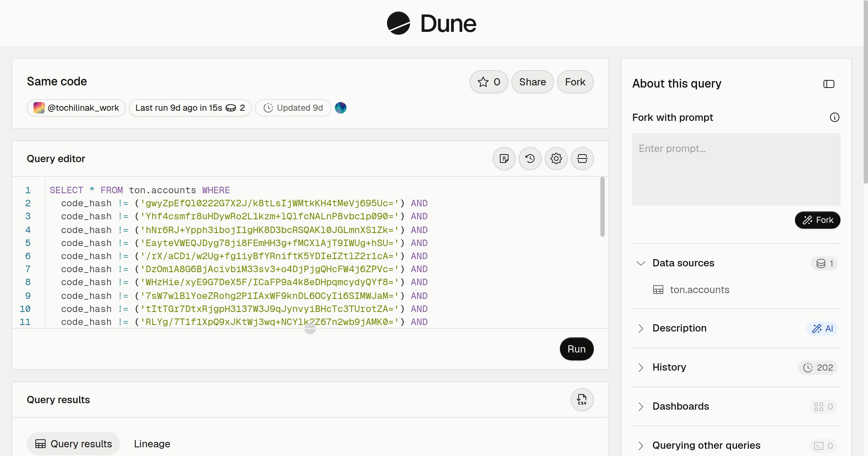Click the black AI Fork button
The width and height of the screenshot is (868, 456).
click(818, 220)
